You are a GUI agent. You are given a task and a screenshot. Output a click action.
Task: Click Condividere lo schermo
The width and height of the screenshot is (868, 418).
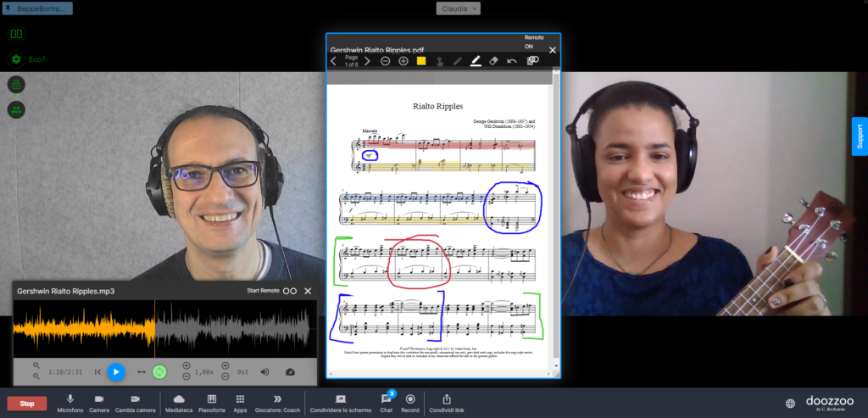[x=340, y=402]
